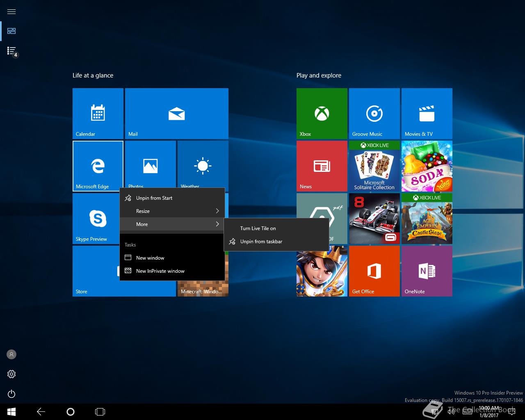Image resolution: width=525 pixels, height=420 pixels.
Task: Click the Play and explore group title
Action: coord(319,75)
